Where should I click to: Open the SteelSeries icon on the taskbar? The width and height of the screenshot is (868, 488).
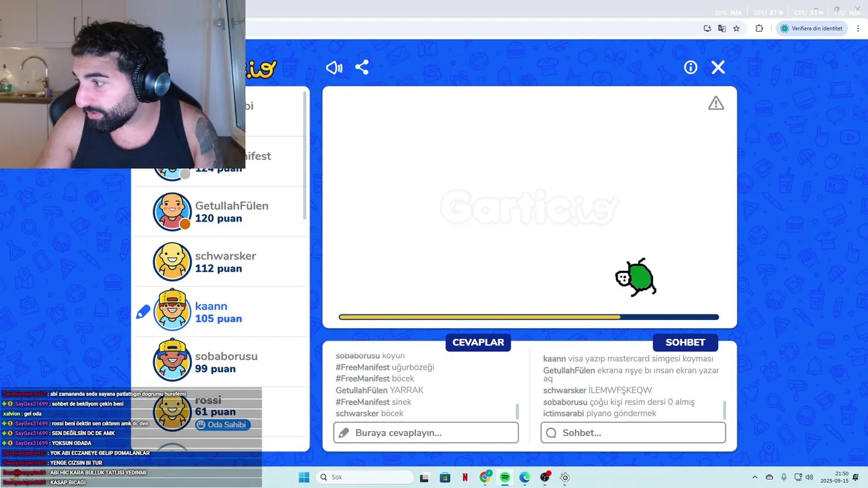(565, 477)
